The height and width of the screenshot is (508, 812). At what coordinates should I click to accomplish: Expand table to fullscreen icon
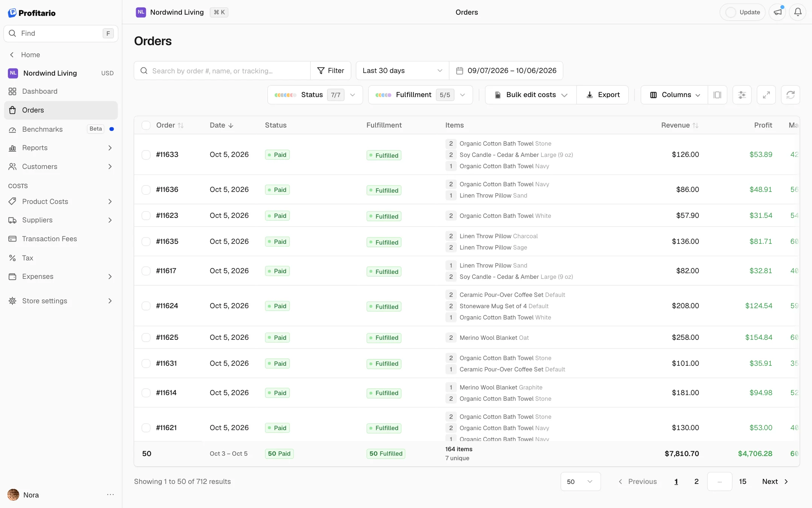766,95
